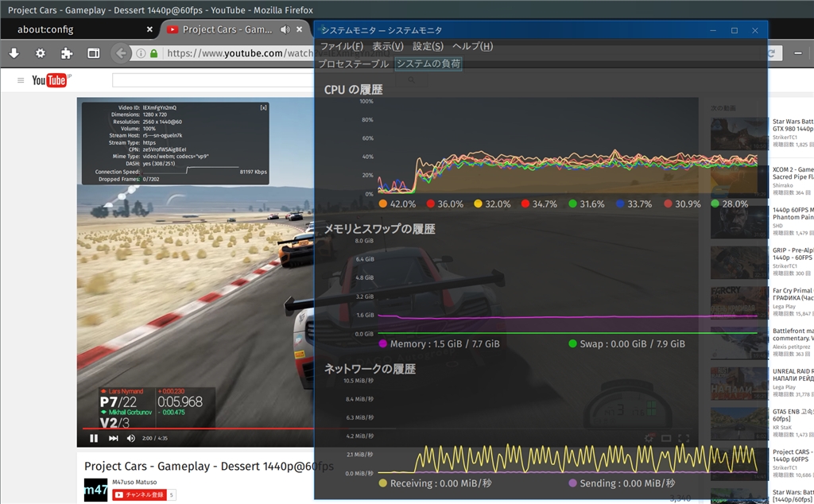Select the システムの負荷 tab
Screen dimensions: 814x504
click(x=428, y=64)
